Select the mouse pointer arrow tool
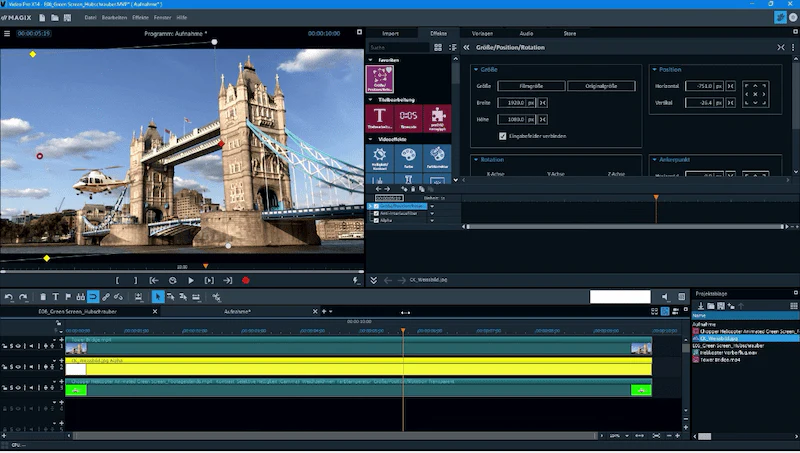The height and width of the screenshot is (453, 800). [x=158, y=297]
